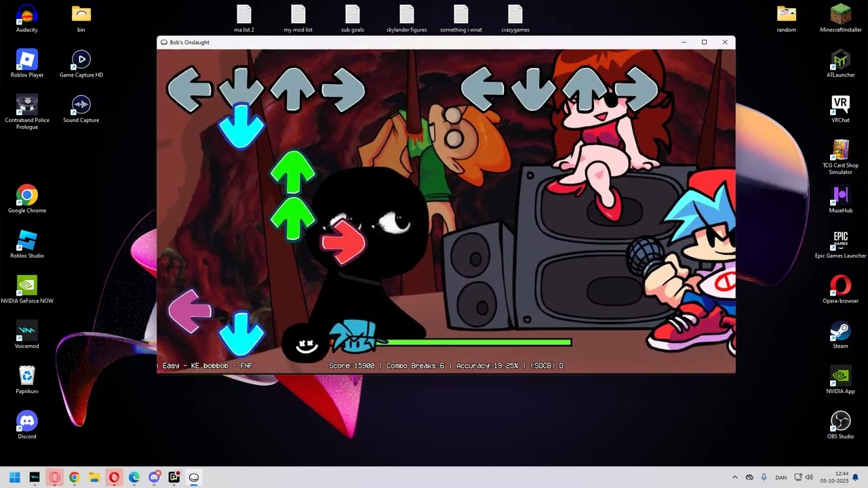Open the Audacity desktop shortcut
The width and height of the screenshot is (868, 488).
[27, 18]
